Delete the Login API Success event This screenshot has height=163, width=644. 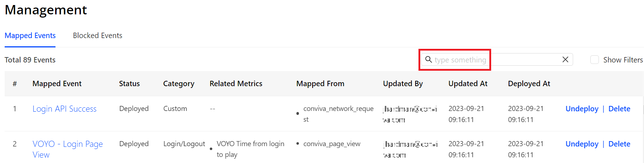(619, 109)
